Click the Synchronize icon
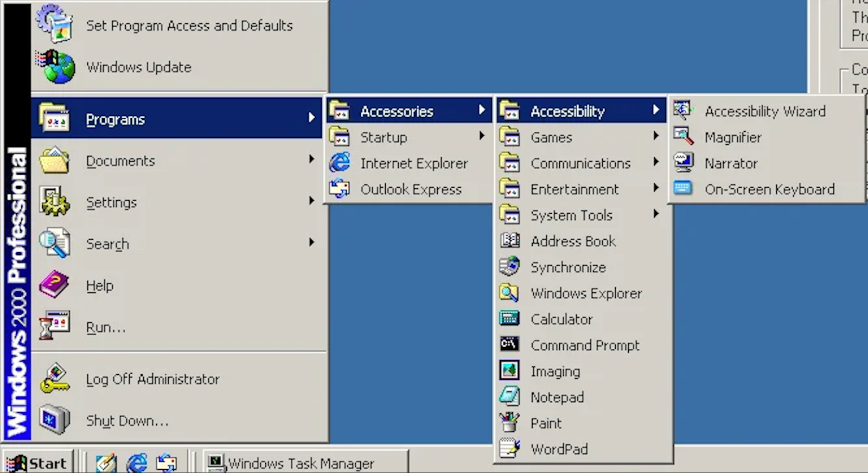The height and width of the screenshot is (473, 868). (x=509, y=266)
